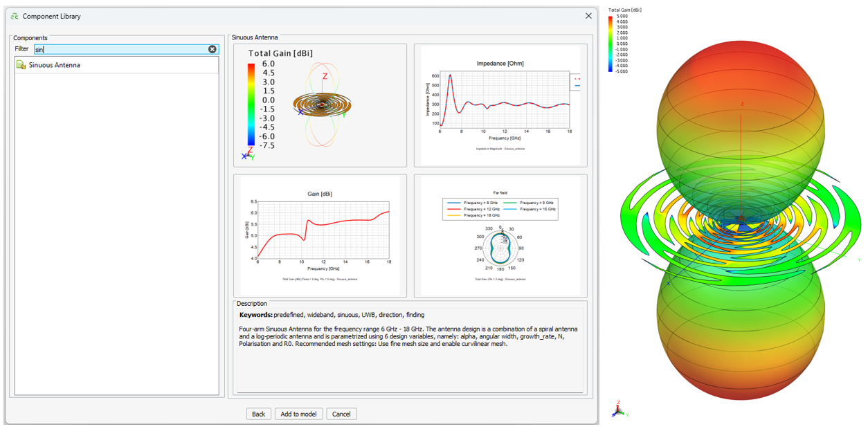Toggle the Frequency = 18 GHz legend entry

(481, 214)
